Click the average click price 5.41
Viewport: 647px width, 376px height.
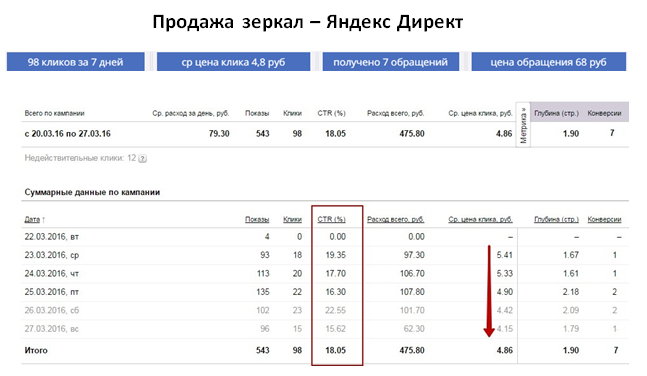[504, 255]
